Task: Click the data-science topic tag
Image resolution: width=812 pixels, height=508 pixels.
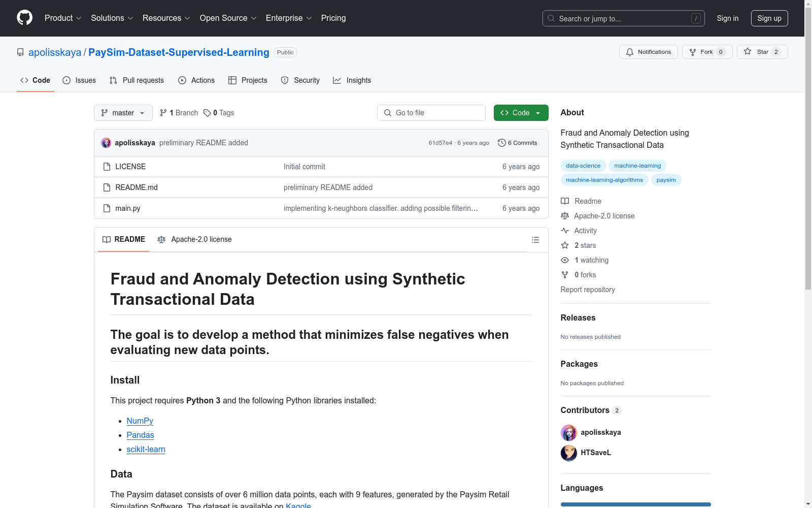Action: click(x=583, y=166)
